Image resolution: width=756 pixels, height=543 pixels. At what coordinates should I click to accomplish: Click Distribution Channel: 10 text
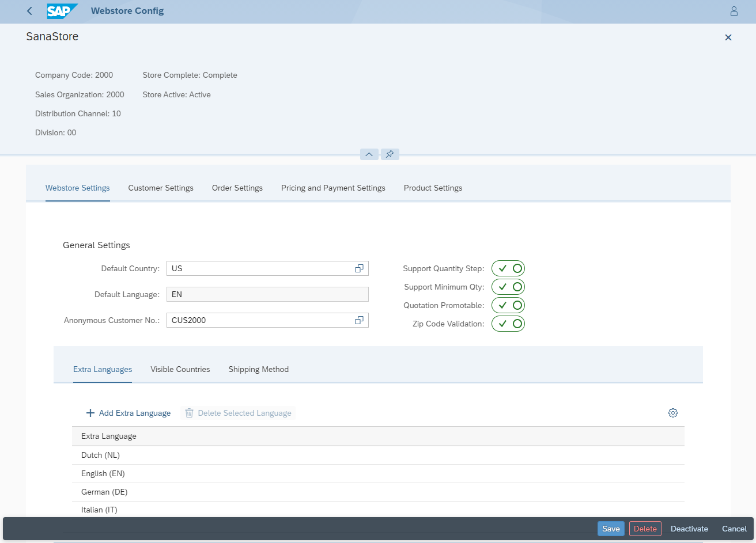[x=78, y=113]
